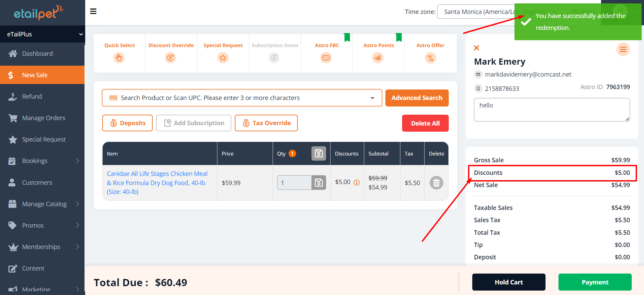The image size is (644, 295).
Task: Open the customer options round menu icon
Action: 623,50
